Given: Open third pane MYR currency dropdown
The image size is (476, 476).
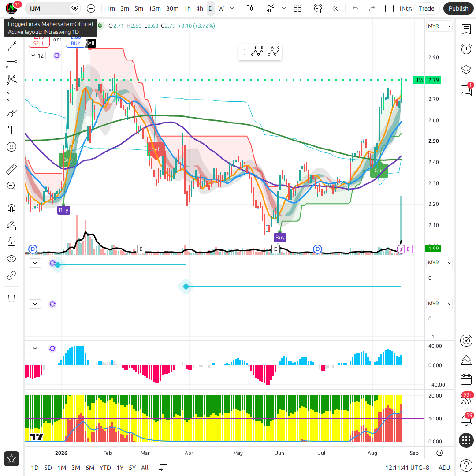Looking at the screenshot, I should coord(439,304).
